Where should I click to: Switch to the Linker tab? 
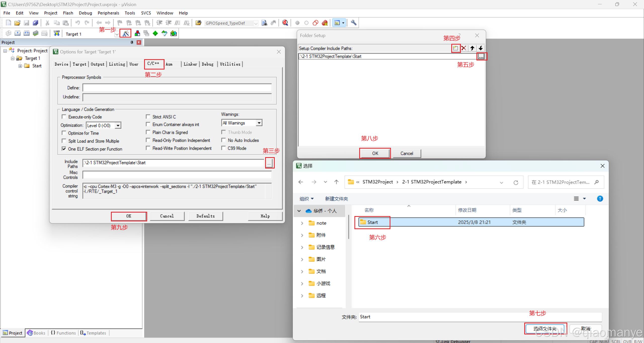[x=190, y=64]
